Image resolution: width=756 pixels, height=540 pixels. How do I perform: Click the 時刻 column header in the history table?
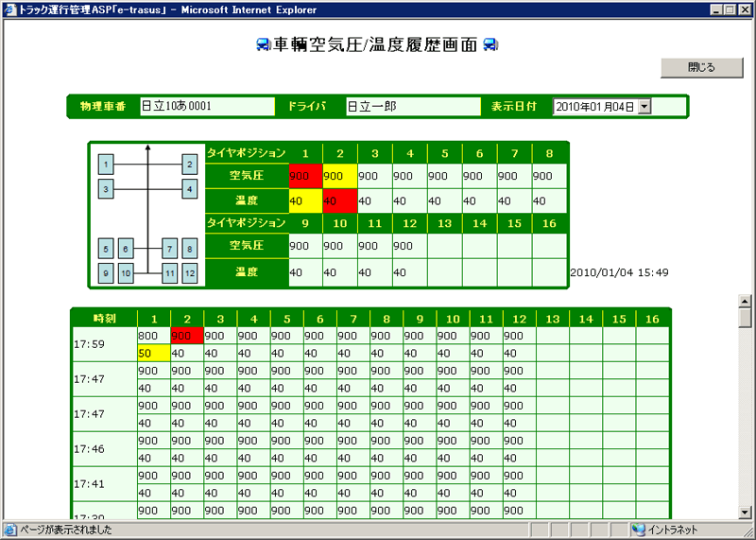[x=104, y=320]
